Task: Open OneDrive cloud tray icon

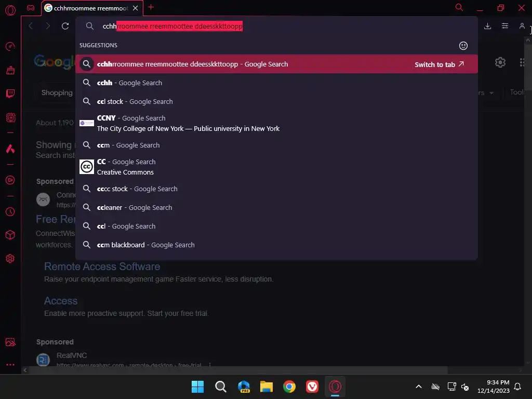Action: point(435,387)
